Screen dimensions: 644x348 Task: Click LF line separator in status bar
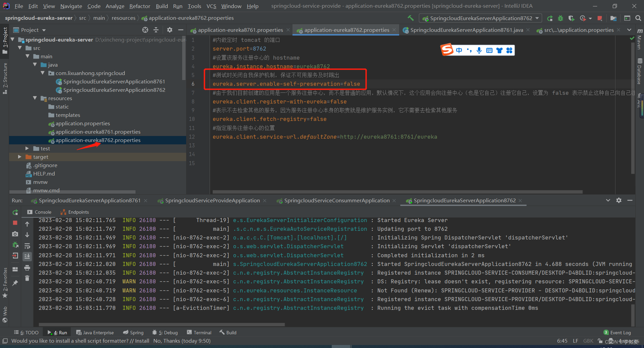point(576,341)
